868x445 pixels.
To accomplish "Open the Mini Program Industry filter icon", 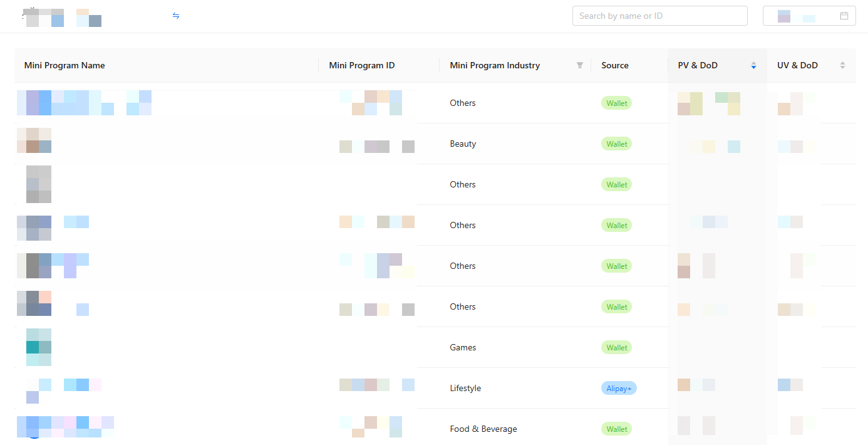I will tap(580, 65).
